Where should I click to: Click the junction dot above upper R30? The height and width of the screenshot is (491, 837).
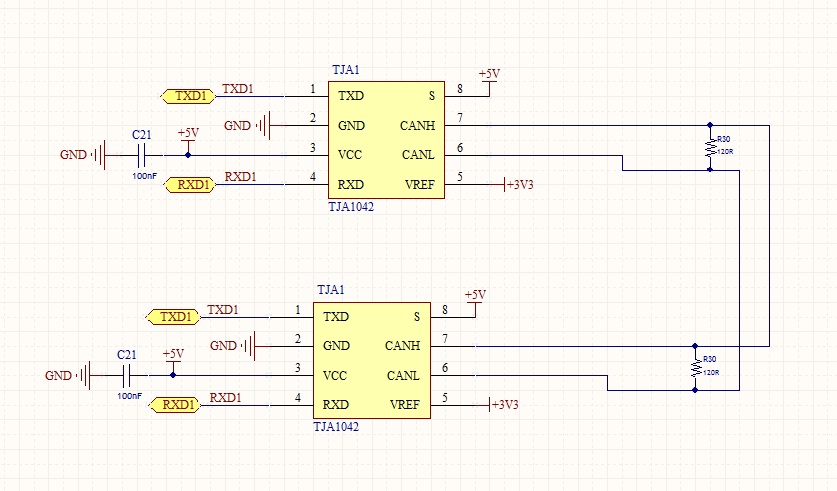710,125
